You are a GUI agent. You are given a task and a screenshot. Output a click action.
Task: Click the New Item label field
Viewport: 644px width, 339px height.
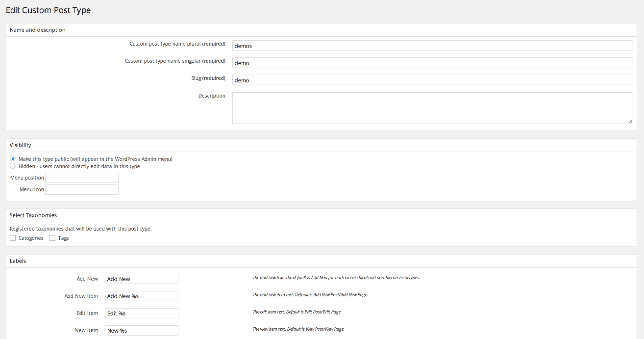coord(141,330)
